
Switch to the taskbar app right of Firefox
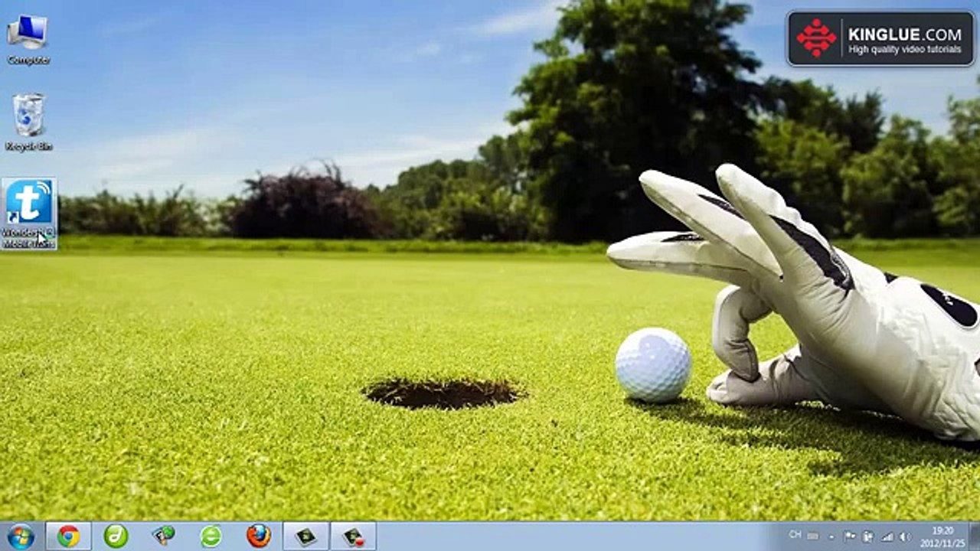point(305,536)
